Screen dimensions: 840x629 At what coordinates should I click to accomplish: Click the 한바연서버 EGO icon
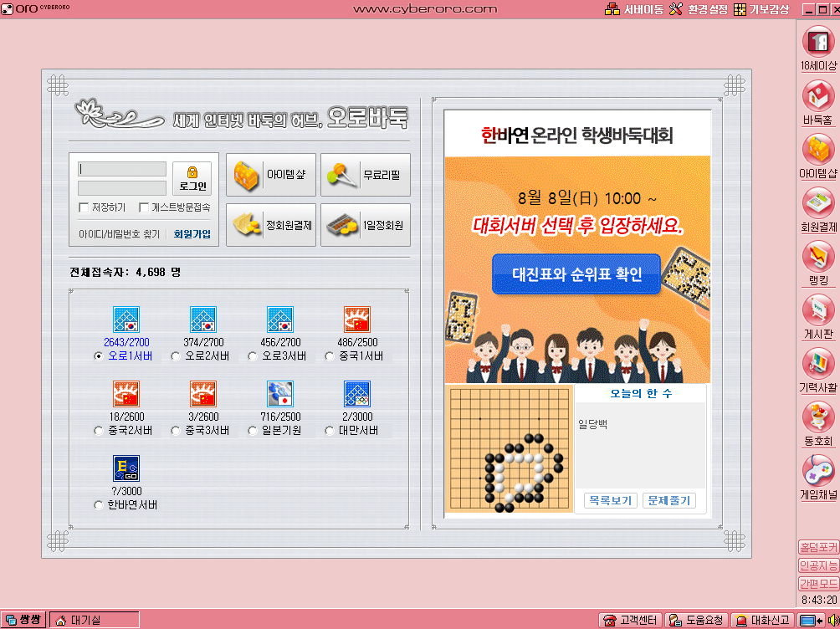click(x=126, y=468)
